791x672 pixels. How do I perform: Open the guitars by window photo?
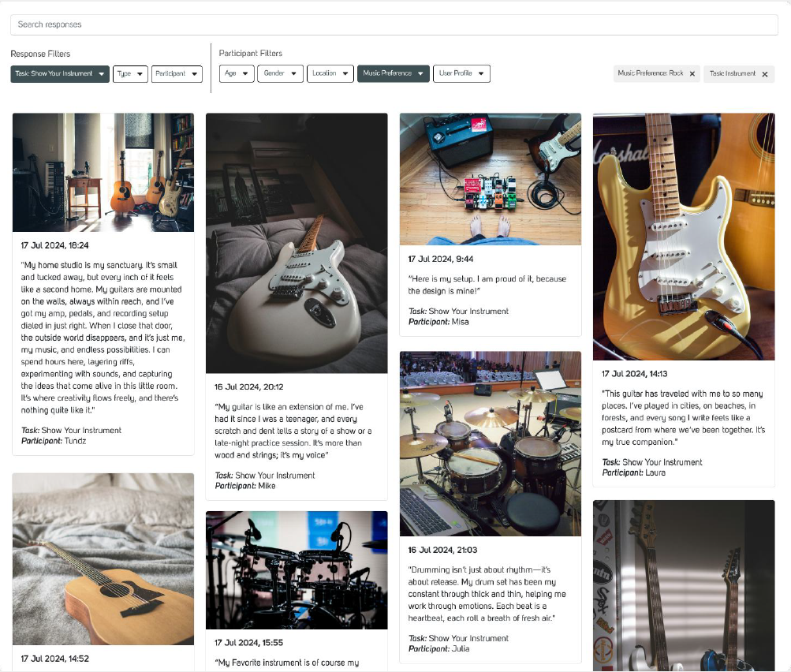(684, 586)
